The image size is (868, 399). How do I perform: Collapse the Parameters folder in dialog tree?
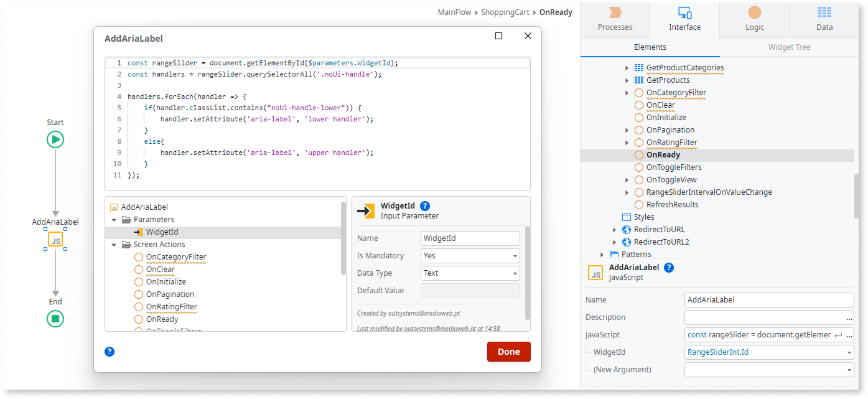114,220
